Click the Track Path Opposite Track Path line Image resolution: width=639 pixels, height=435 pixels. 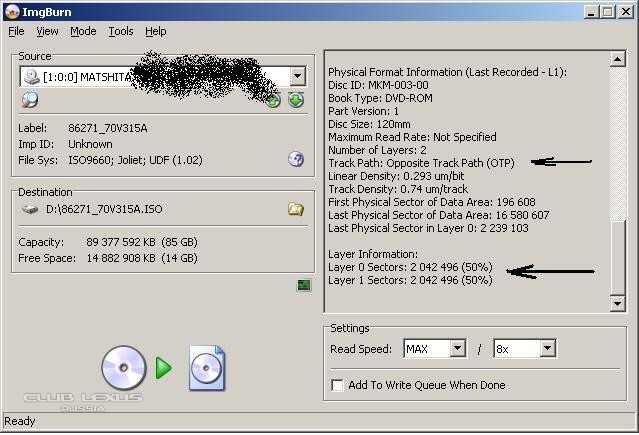421,163
